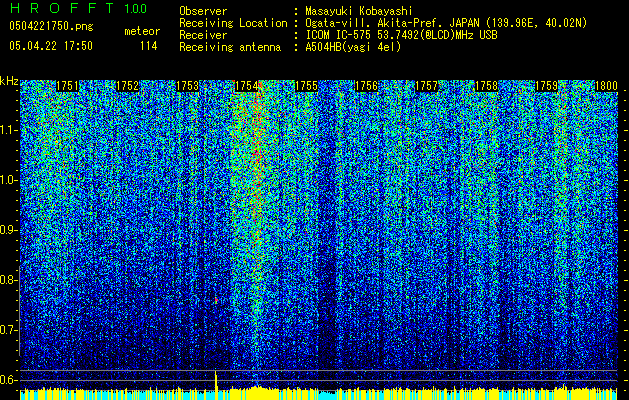Click the tall yellow meteor spike in level graph
629x400 pixels.
pos(216,384)
